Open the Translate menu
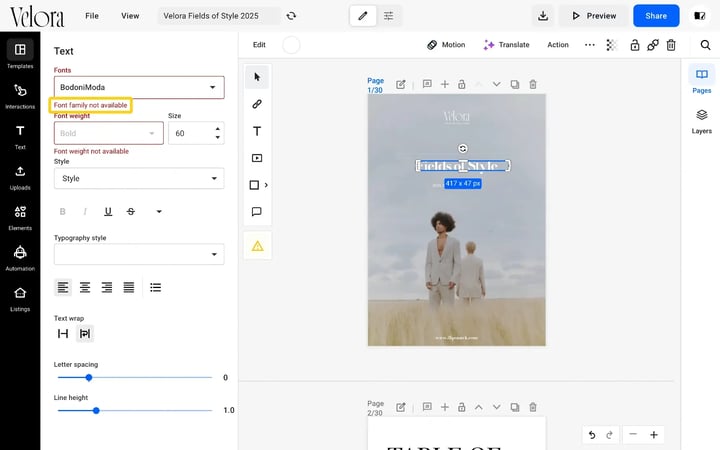Image resolution: width=720 pixels, height=450 pixels. [x=506, y=45]
